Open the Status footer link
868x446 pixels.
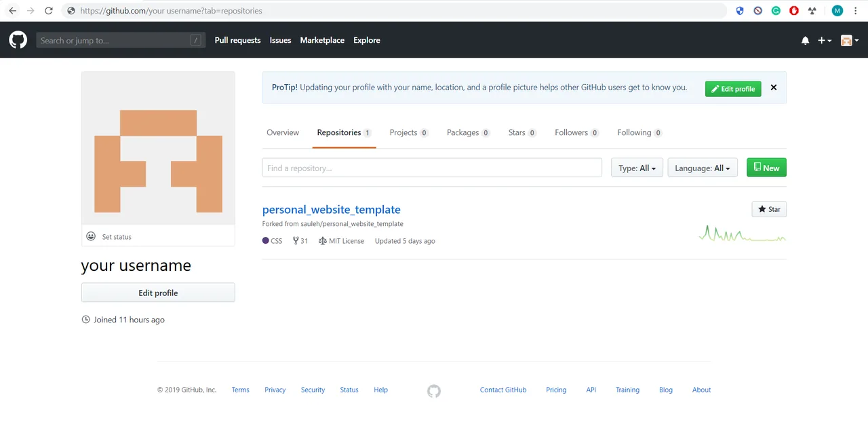[349, 390]
